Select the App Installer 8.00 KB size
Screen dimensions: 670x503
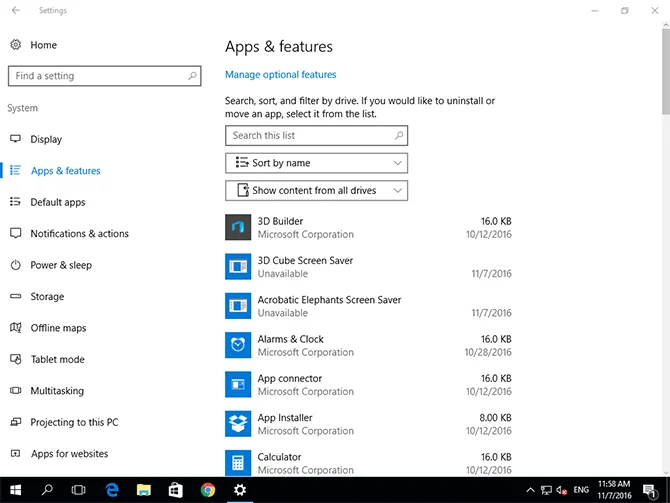[x=495, y=418]
